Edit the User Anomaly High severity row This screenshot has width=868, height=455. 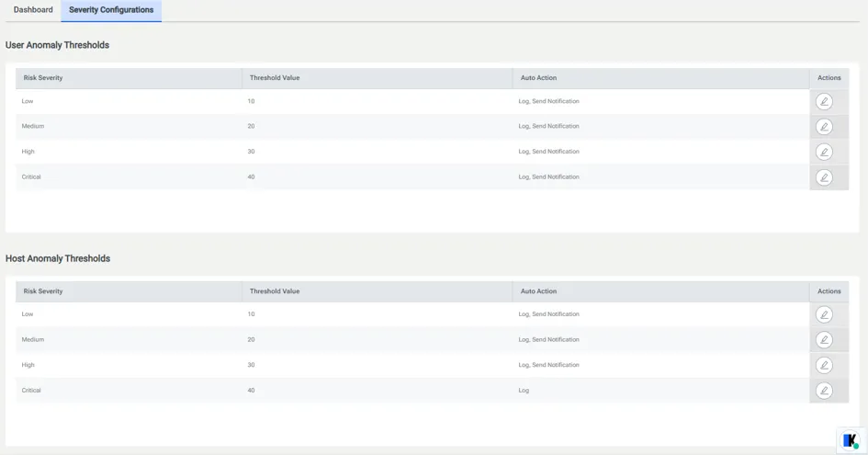click(x=824, y=152)
